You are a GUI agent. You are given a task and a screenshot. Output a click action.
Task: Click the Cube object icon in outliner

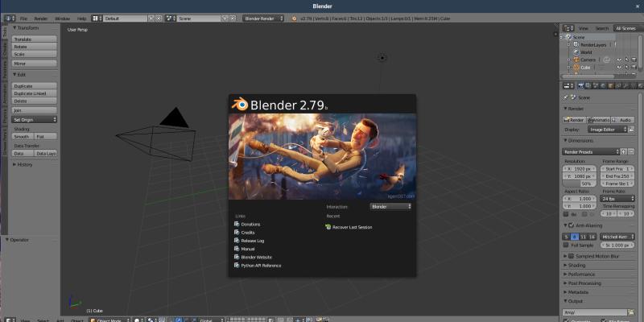click(576, 68)
